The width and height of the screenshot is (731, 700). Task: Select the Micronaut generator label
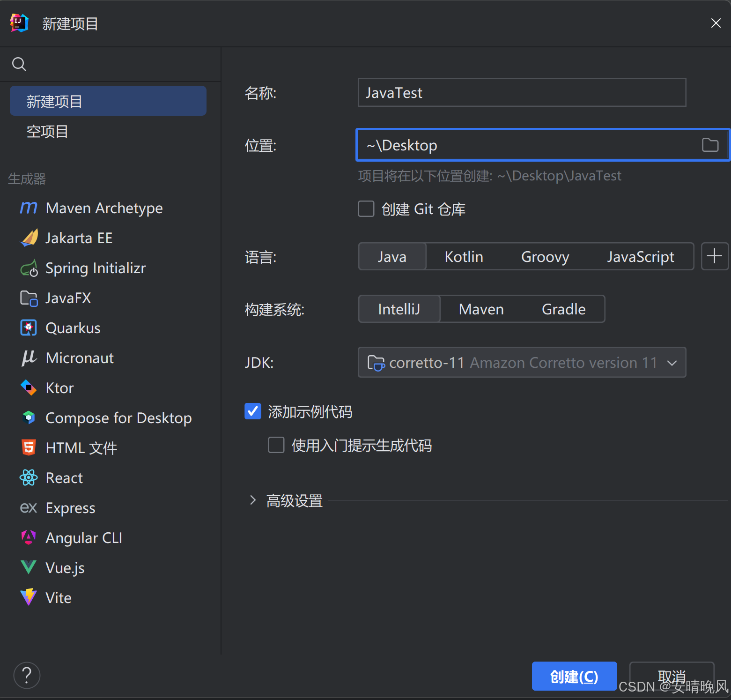80,358
